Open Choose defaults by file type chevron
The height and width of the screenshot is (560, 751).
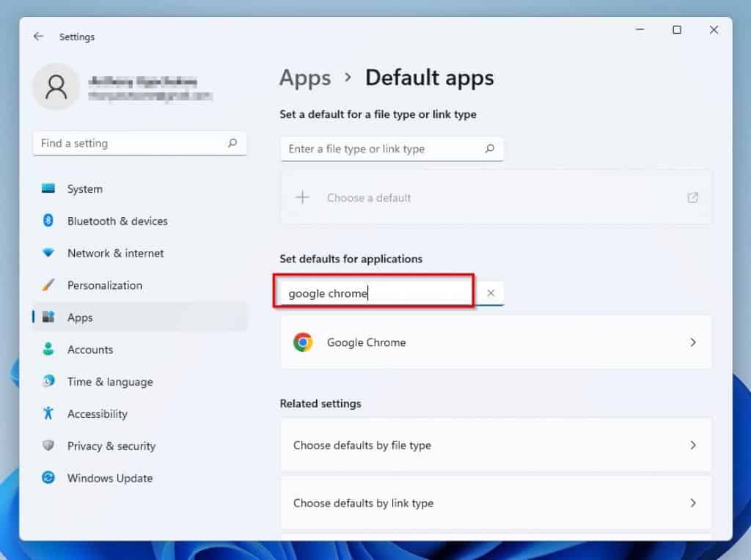point(693,445)
